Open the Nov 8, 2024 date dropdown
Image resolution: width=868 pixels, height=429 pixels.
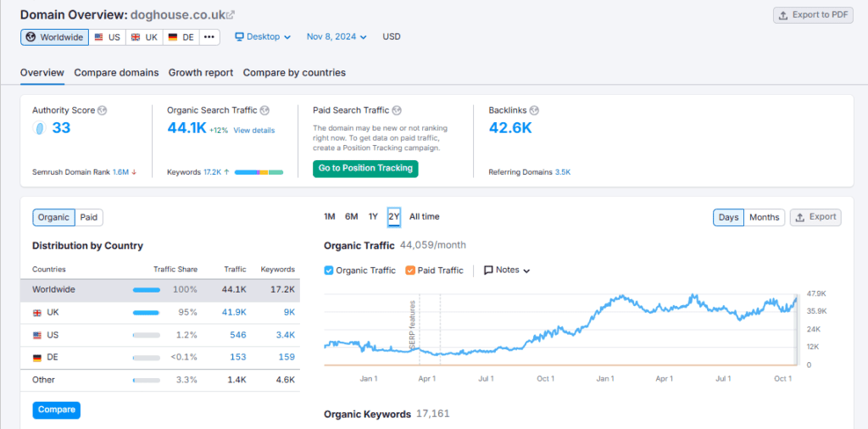click(337, 37)
